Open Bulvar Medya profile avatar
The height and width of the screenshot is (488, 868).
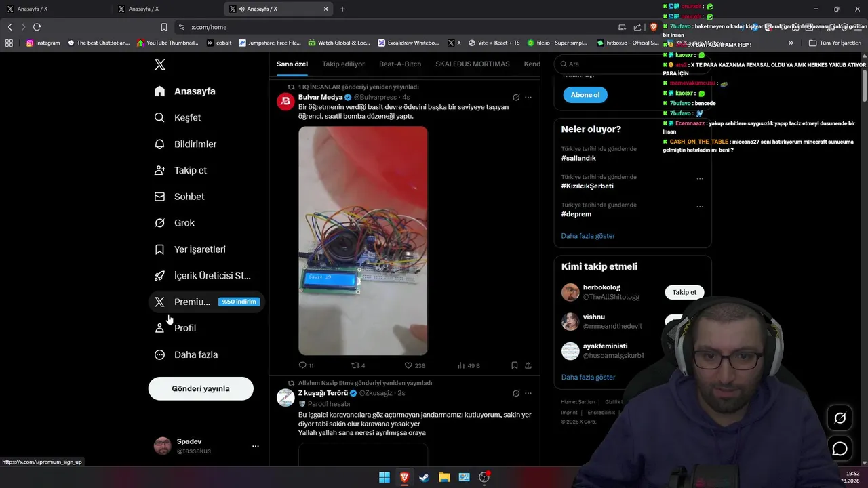285,102
